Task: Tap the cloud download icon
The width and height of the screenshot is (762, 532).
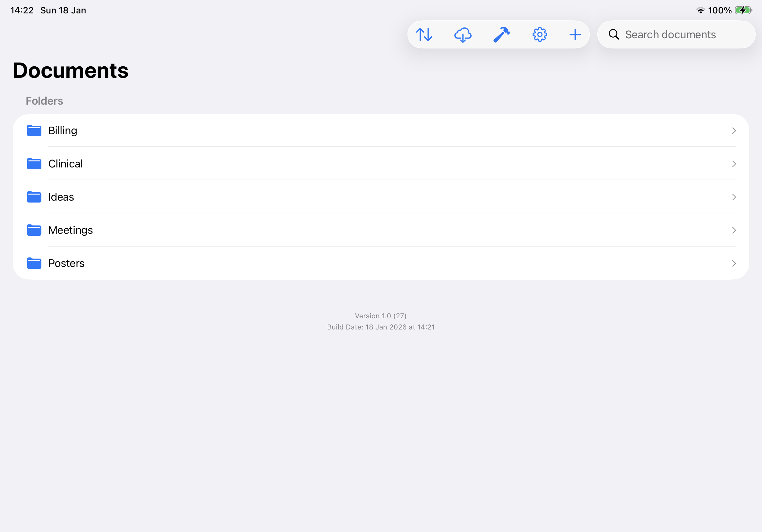Action: (463, 34)
